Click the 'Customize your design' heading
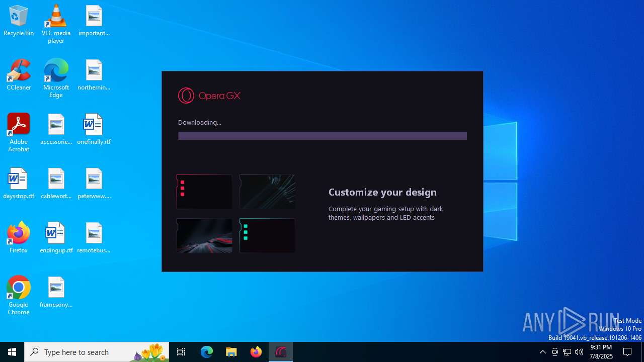The width and height of the screenshot is (644, 362). pos(382,192)
